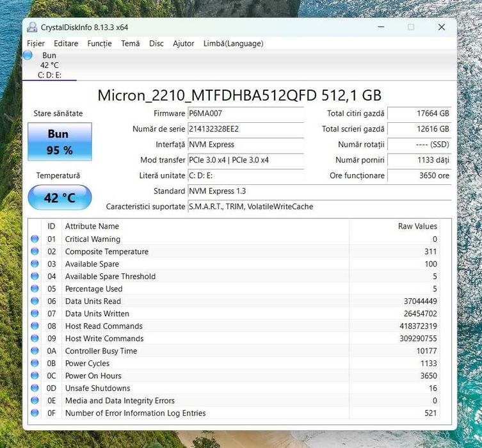482x448 pixels.
Task: Click the serial number field 214132328EE2
Action: (246, 129)
